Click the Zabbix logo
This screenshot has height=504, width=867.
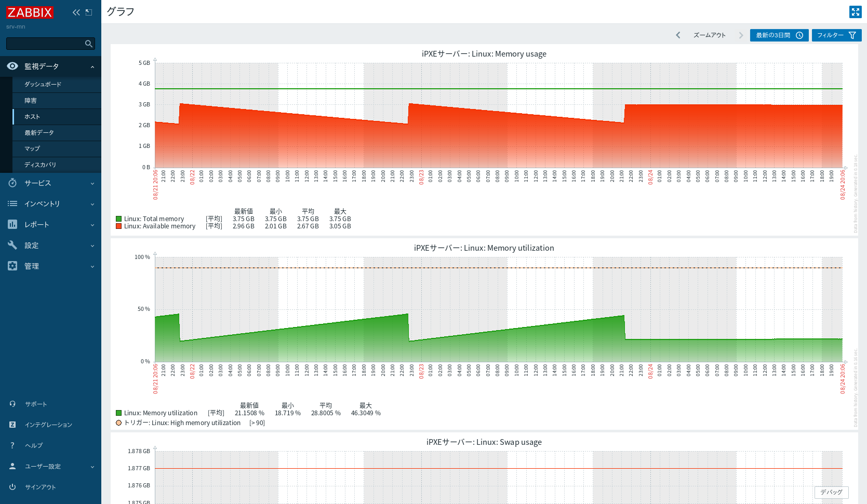[30, 12]
